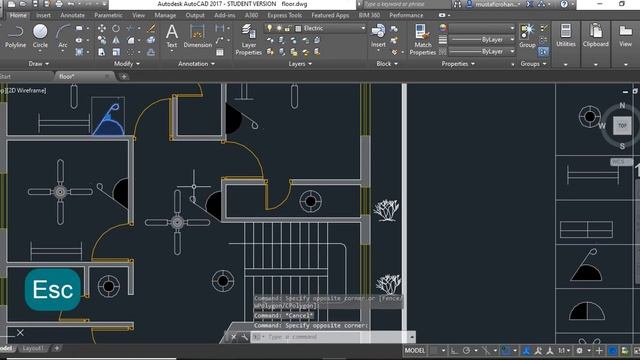The height and width of the screenshot is (360, 640).
Task: Select the Dimension tool
Action: pos(198,36)
